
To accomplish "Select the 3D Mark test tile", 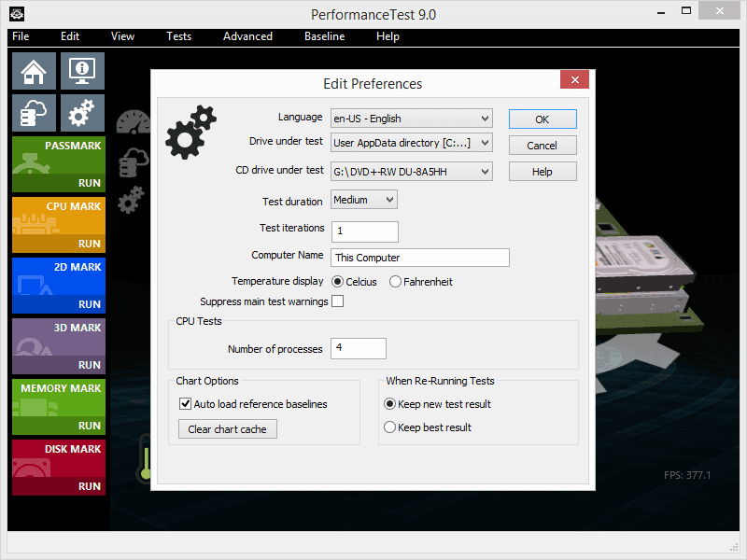I will 58,346.
